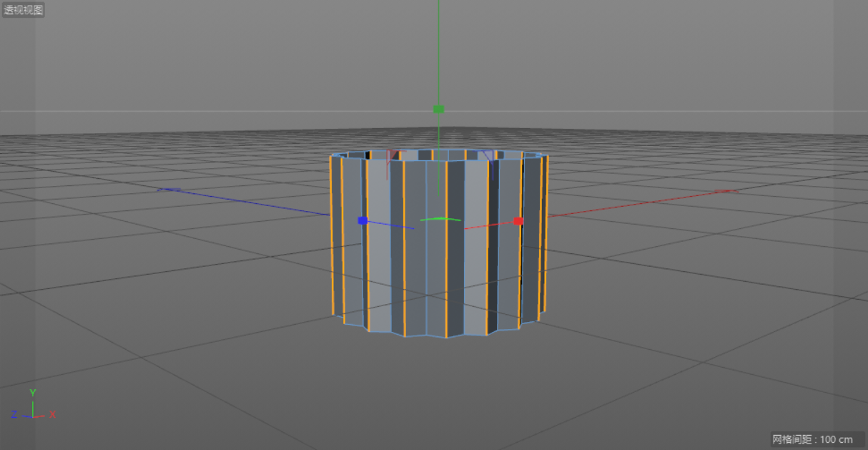868x450 pixels.
Task: Select the leftmost orange edge of the cylinder
Action: tap(331, 236)
